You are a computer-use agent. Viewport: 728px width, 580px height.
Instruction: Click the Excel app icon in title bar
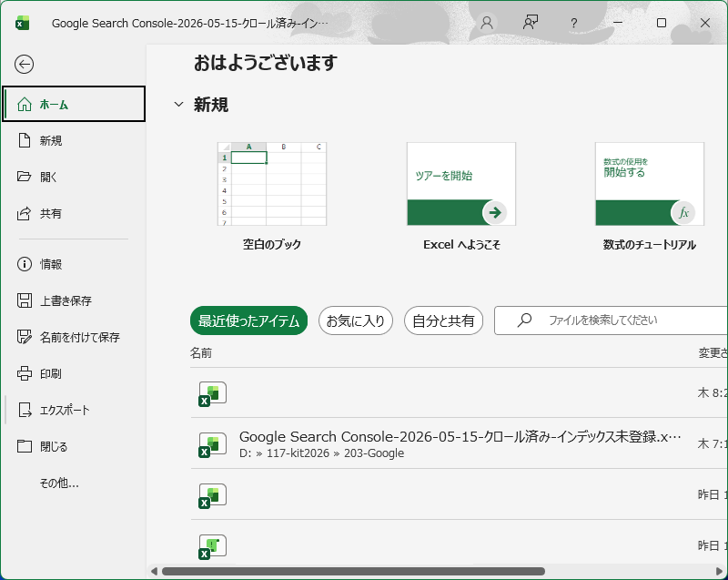click(22, 23)
